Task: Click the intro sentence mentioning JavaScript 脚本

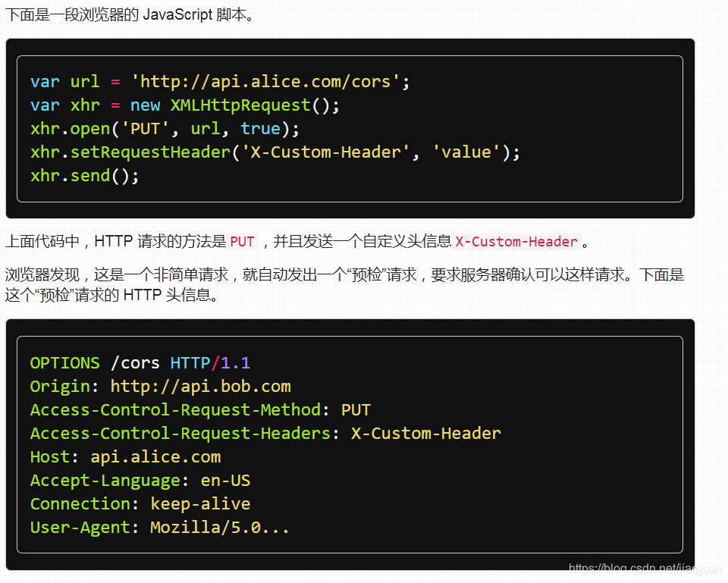Action: [x=130, y=15]
